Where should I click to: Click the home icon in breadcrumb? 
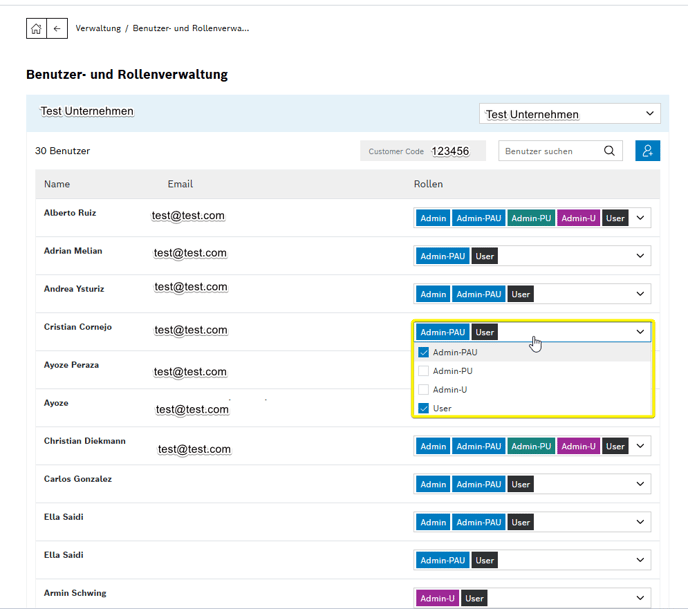(36, 29)
